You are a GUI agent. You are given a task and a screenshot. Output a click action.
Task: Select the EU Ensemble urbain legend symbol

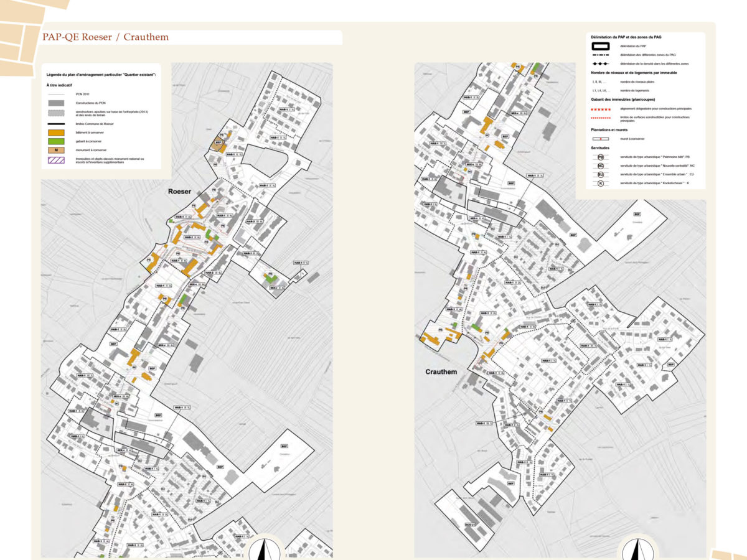[x=601, y=175]
